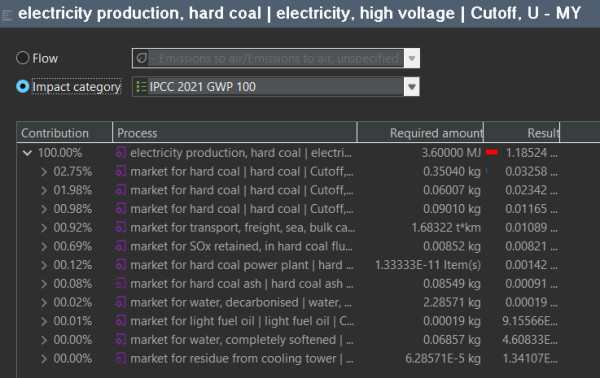Collapse the 100.00% electricity production row
The height and width of the screenshot is (378, 600).
point(27,153)
